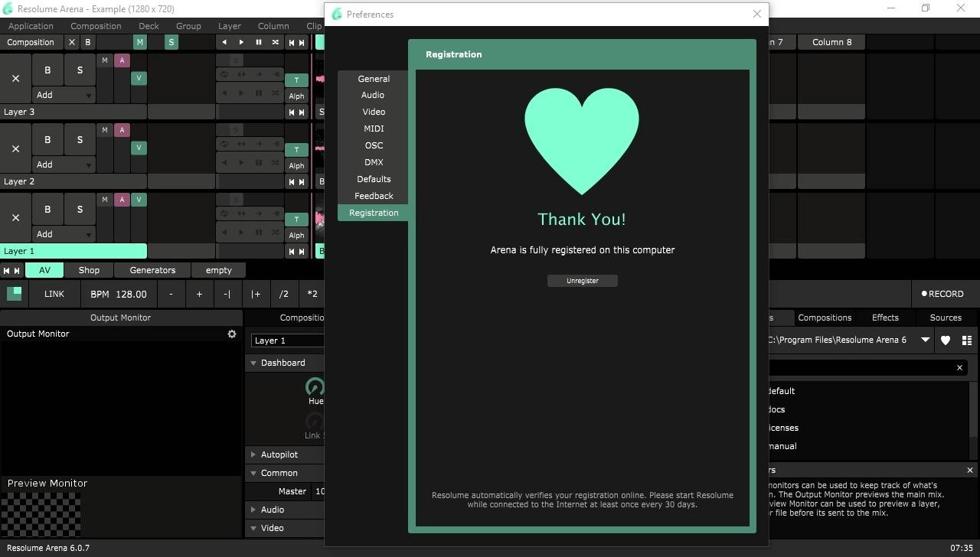The width and height of the screenshot is (980, 557).
Task: Expand the Audio section
Action: point(253,510)
